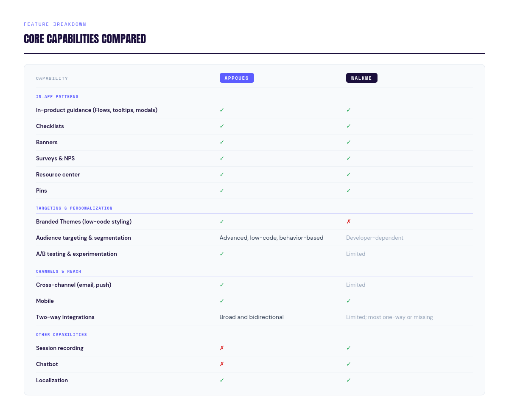Click the WalkMe checkmark for In-product guidance
Viewport: 509px width, 420px height.
(x=349, y=110)
